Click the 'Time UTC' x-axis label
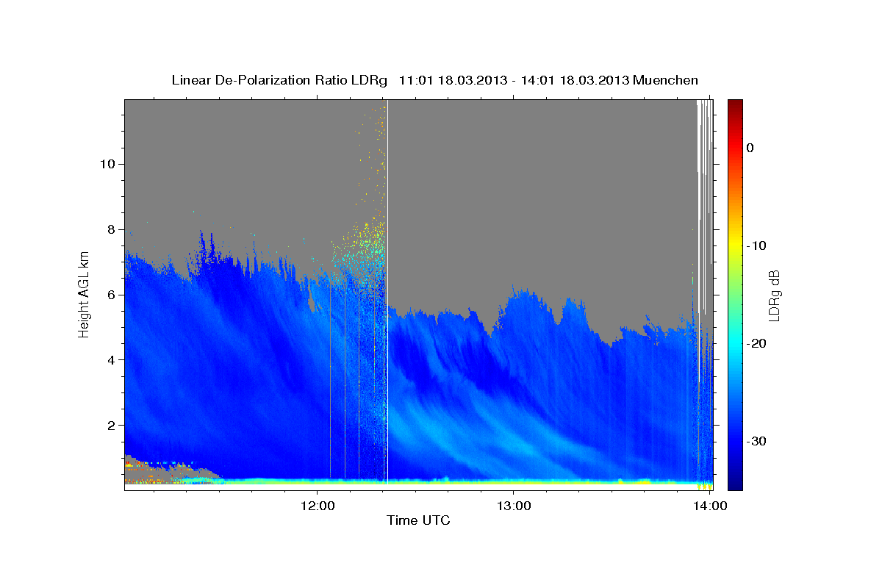Image resolution: width=882 pixels, height=588 pixels. (x=418, y=520)
